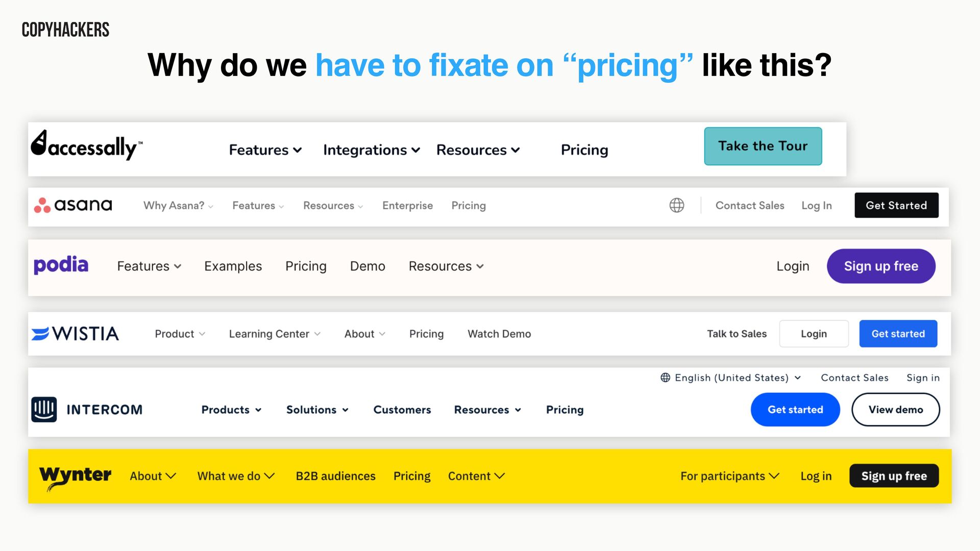Click Wistia Get started button
The height and width of the screenshot is (551, 980).
pos(898,334)
